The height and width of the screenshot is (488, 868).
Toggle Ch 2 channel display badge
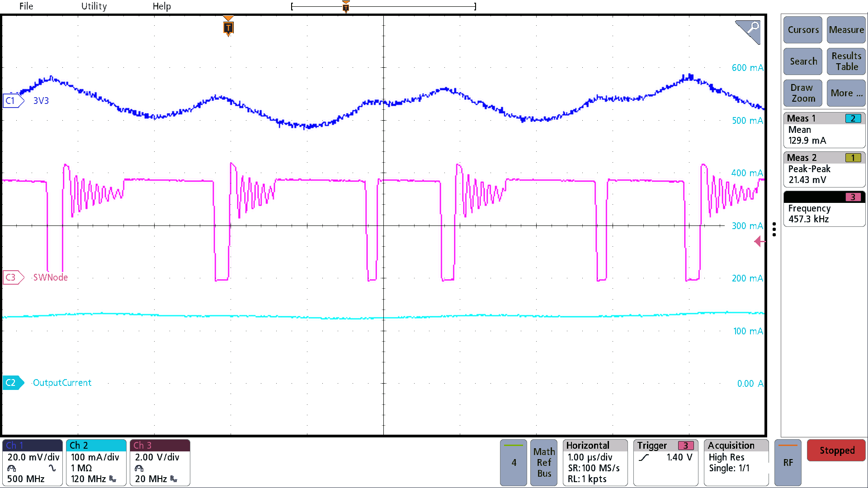pyautogui.click(x=95, y=462)
